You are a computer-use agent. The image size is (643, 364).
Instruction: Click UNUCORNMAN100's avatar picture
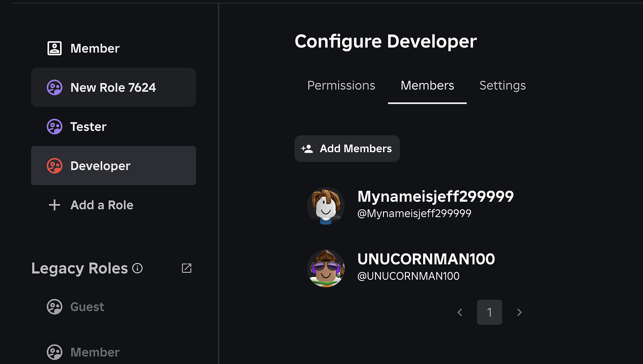pyautogui.click(x=326, y=269)
